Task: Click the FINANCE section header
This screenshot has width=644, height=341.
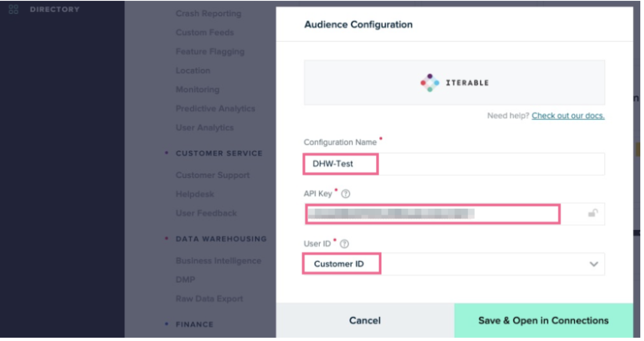Action: click(195, 324)
